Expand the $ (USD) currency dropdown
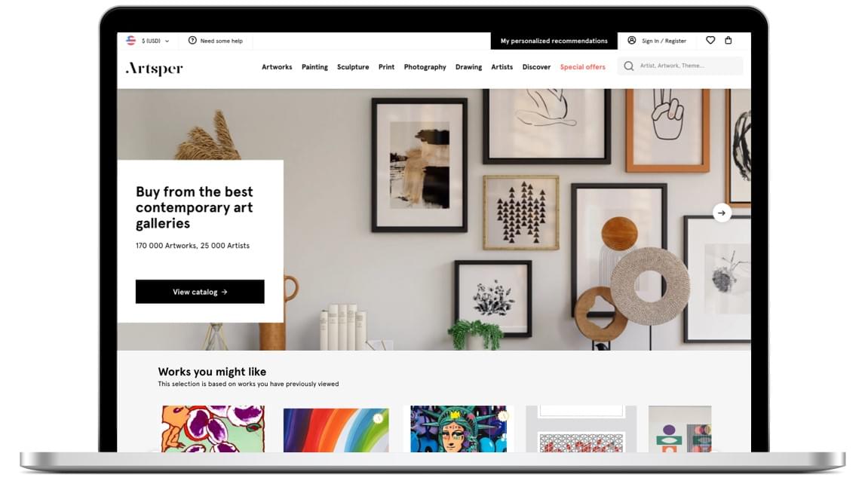The width and height of the screenshot is (868, 484). [155, 41]
